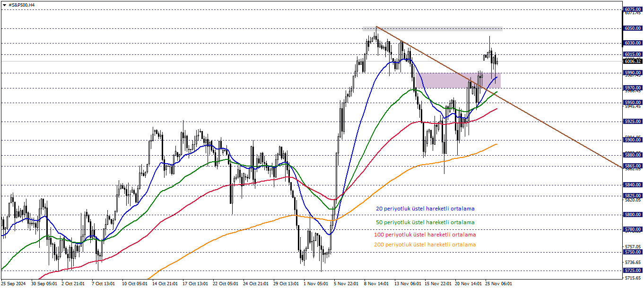Click the 6015.00 price level label
The height and width of the screenshot is (289, 644).
pos(633,54)
